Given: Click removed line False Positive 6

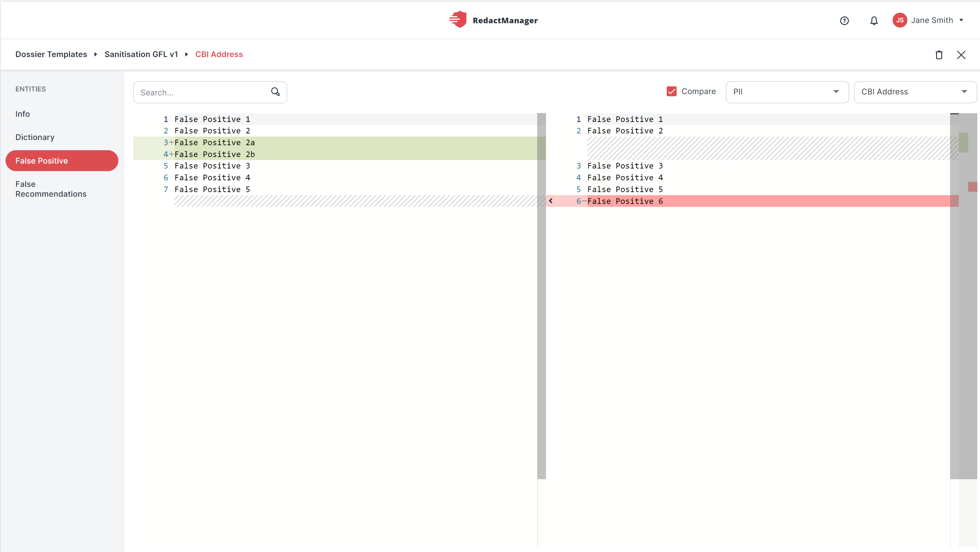Looking at the screenshot, I should tap(625, 201).
